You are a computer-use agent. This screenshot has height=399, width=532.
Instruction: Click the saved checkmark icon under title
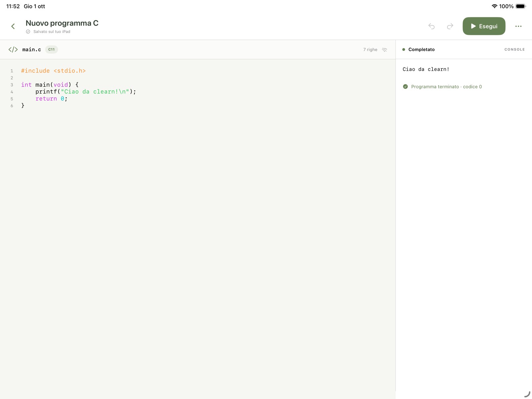point(28,32)
